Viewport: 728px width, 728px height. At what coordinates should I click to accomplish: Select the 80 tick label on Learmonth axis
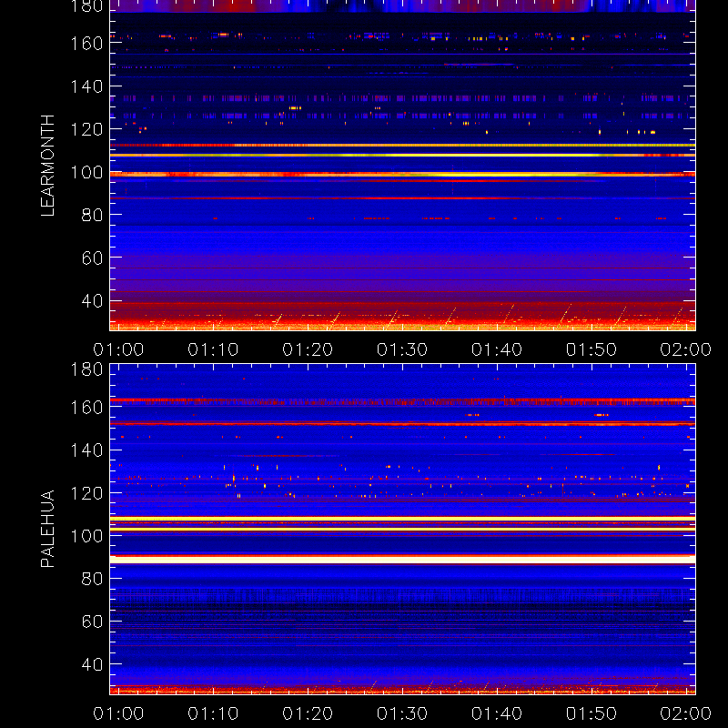click(x=92, y=215)
